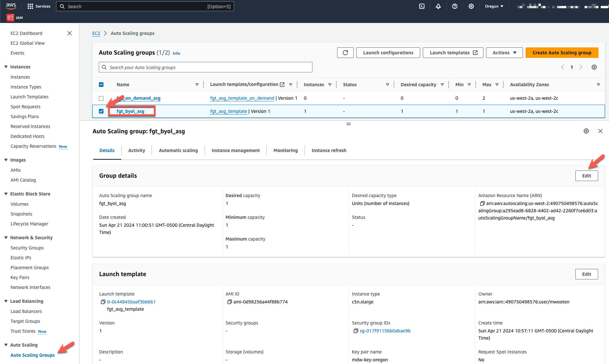The height and width of the screenshot is (364, 609).
Task: Focus the Search your Auto Scaling groups field
Action: (x=206, y=67)
